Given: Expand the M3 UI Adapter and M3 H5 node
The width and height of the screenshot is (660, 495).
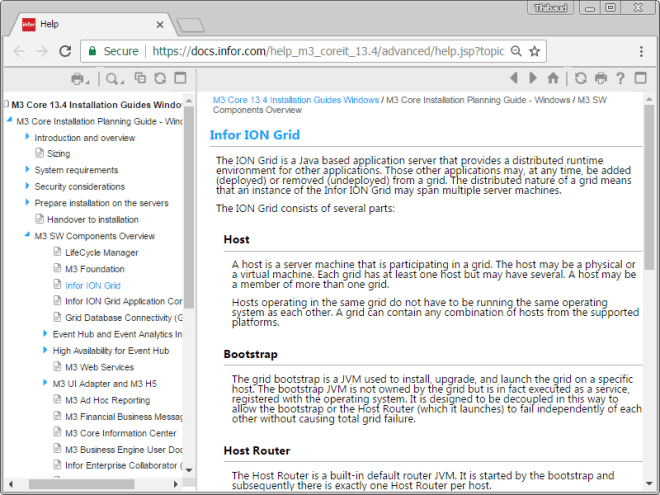Looking at the screenshot, I should tap(45, 383).
